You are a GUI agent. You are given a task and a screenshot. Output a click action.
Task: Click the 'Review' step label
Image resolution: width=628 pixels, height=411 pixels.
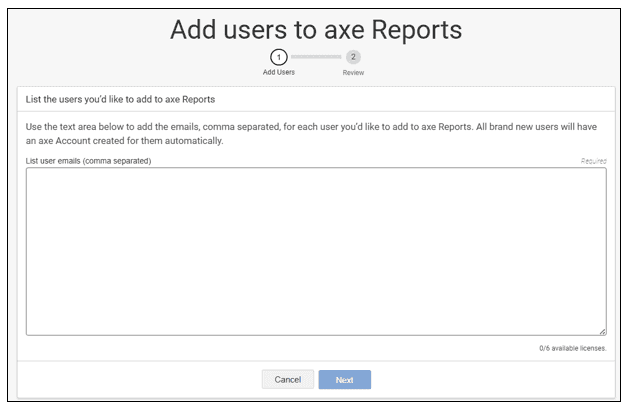(353, 73)
